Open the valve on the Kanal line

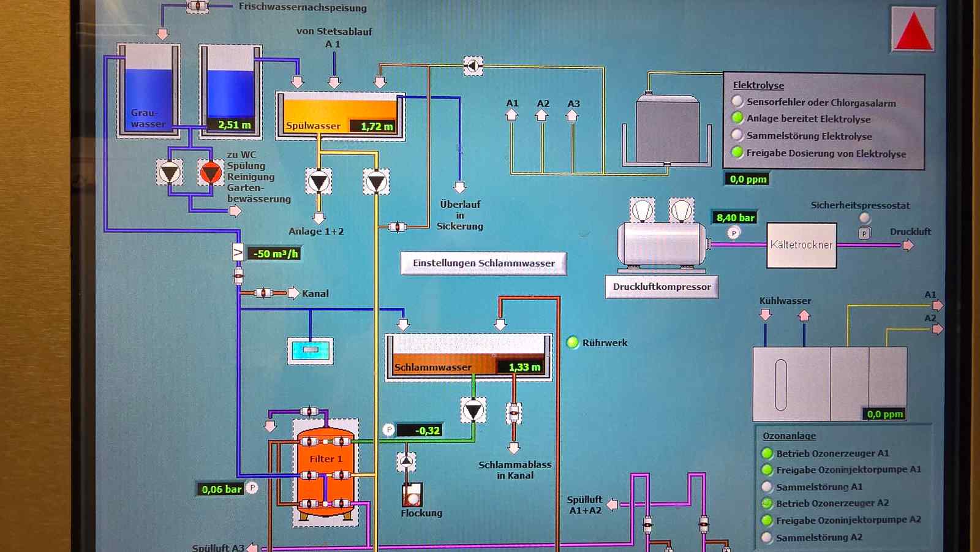coord(263,293)
